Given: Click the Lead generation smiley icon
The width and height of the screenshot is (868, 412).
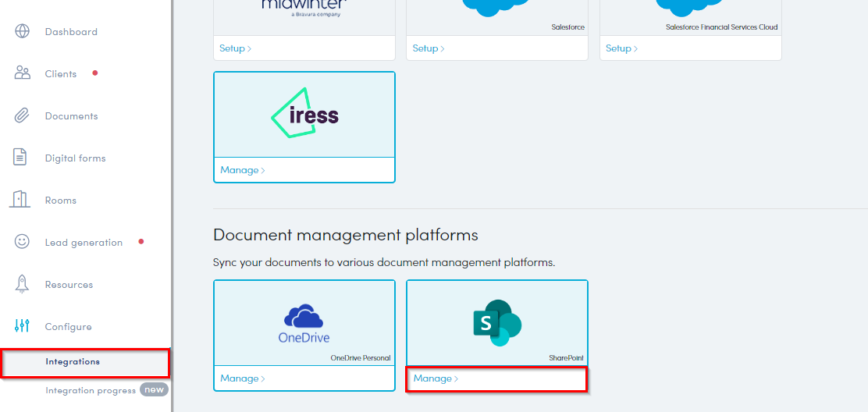Looking at the screenshot, I should pos(22,242).
